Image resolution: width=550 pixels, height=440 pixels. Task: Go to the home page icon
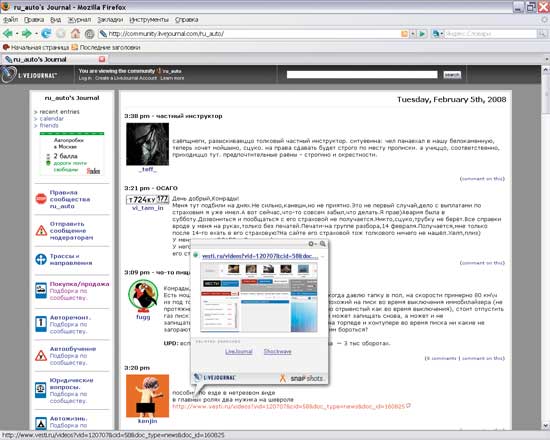[x=75, y=34]
